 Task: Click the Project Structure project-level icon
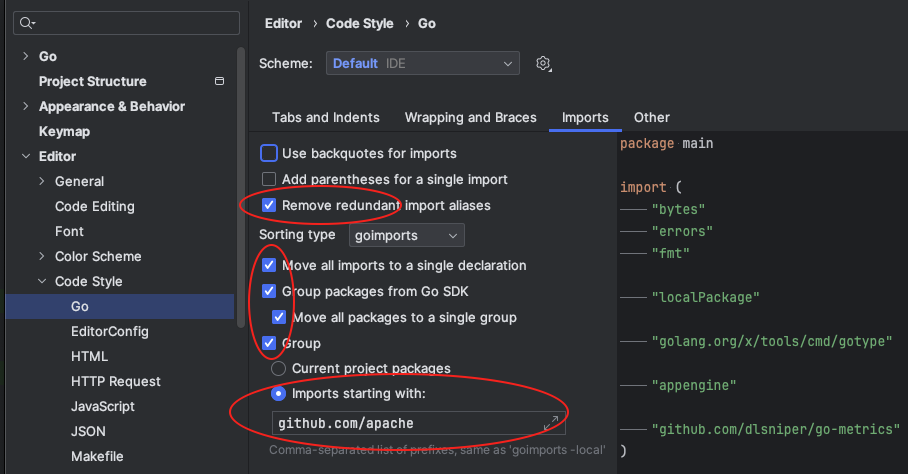[x=220, y=81]
